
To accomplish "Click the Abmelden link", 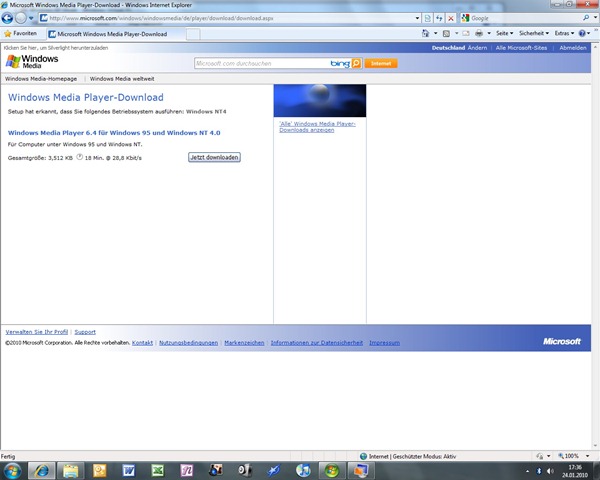I will pyautogui.click(x=573, y=48).
